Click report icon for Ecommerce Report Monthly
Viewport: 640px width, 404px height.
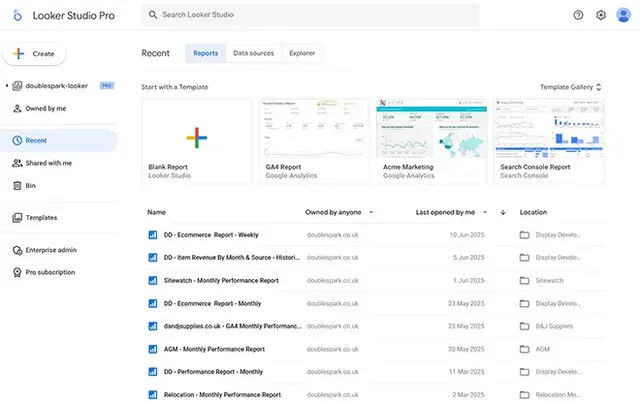click(x=153, y=304)
